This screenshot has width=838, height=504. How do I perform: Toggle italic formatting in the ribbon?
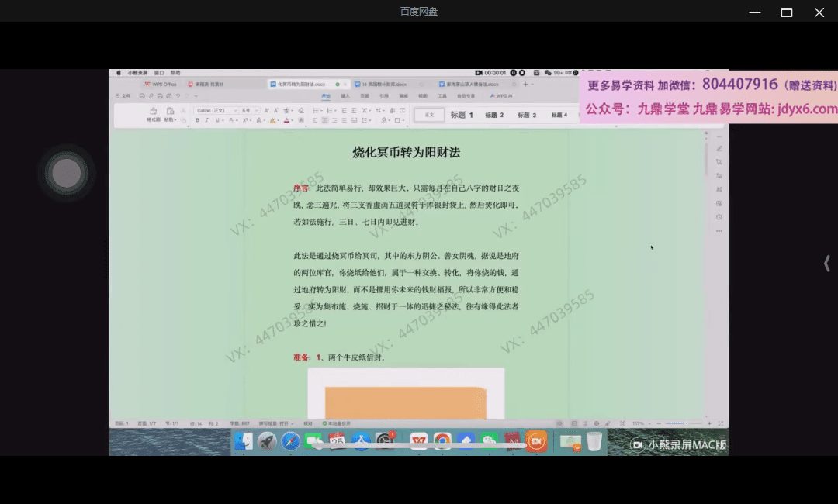tap(206, 120)
